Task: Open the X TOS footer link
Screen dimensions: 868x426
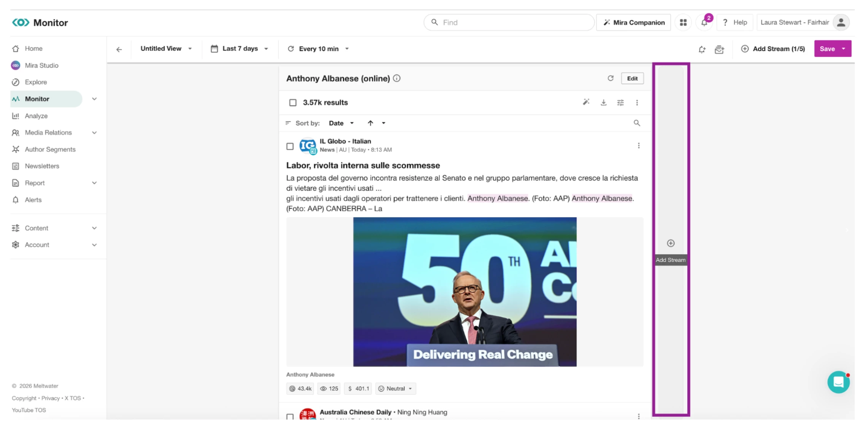Action: pyautogui.click(x=73, y=398)
